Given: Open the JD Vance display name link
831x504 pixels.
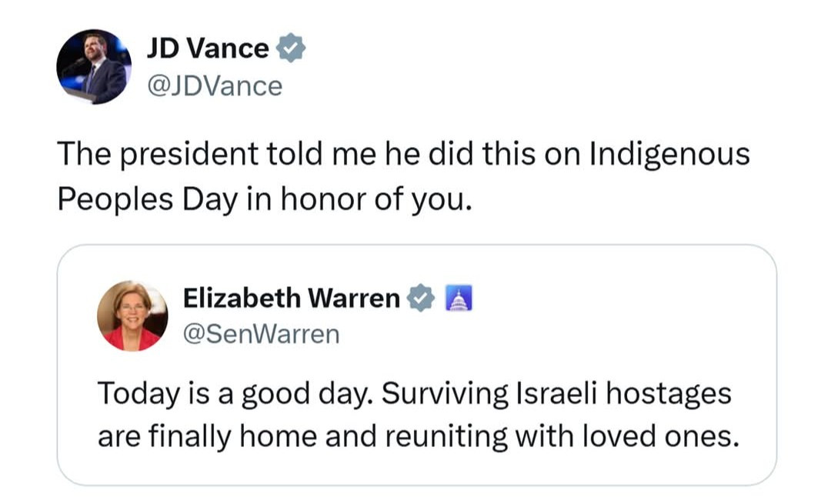Looking at the screenshot, I should (x=208, y=48).
